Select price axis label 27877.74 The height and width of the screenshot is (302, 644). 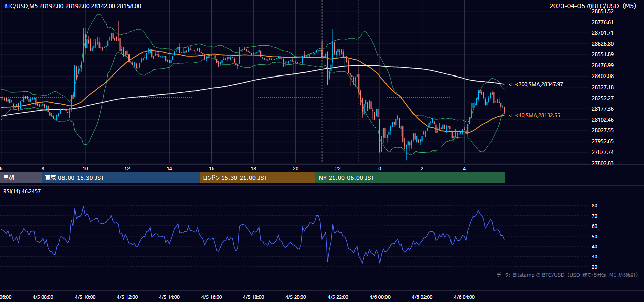[602, 152]
